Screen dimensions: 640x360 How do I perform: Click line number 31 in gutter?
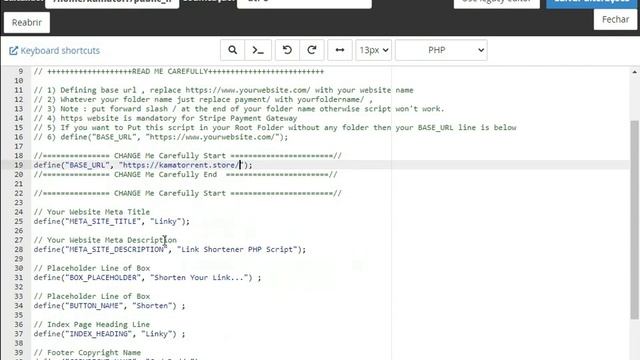coord(19,278)
